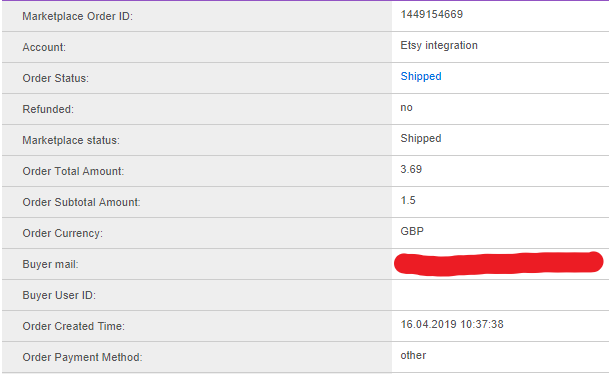Click the redacted Buyer mail field
Screen dimensions: 609x374
pos(499,263)
